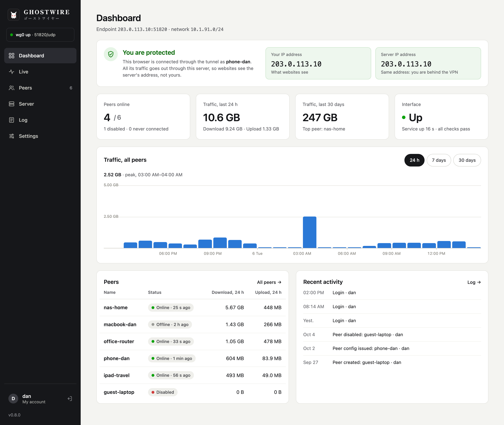Open the nas-home peer row
The width and height of the screenshot is (504, 425).
(x=192, y=308)
